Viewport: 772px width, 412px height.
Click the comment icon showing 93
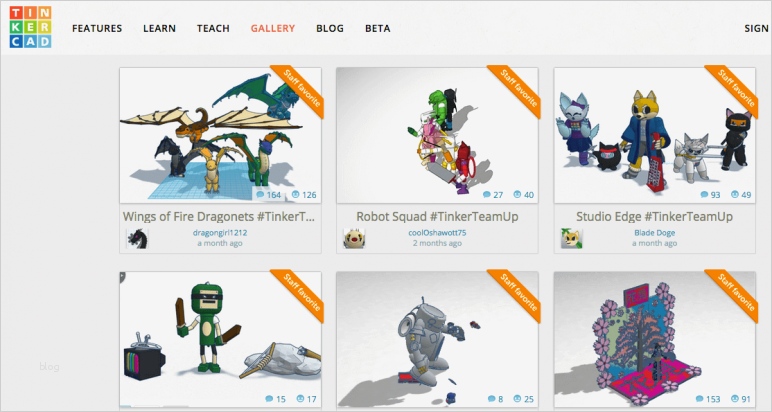[x=705, y=195]
